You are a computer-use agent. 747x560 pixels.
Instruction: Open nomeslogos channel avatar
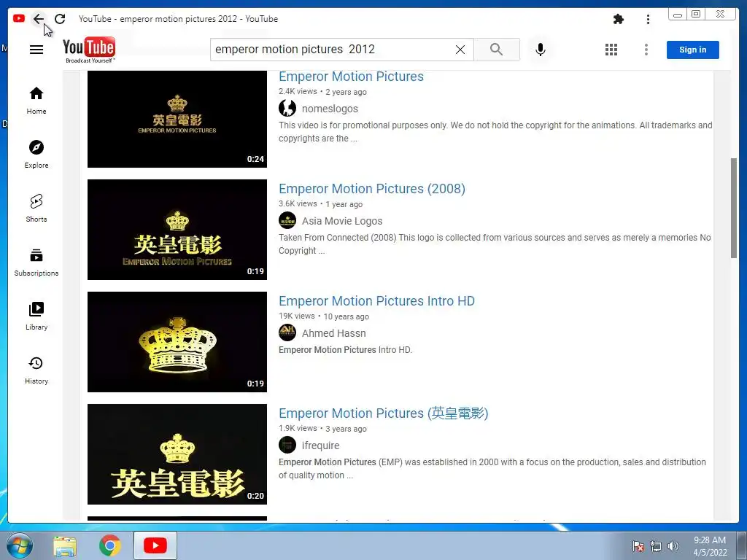(287, 109)
